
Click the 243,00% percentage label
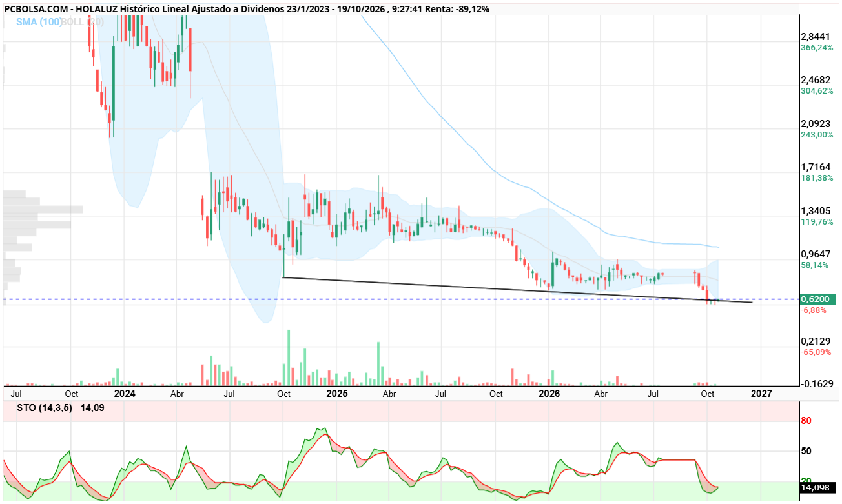[817, 135]
